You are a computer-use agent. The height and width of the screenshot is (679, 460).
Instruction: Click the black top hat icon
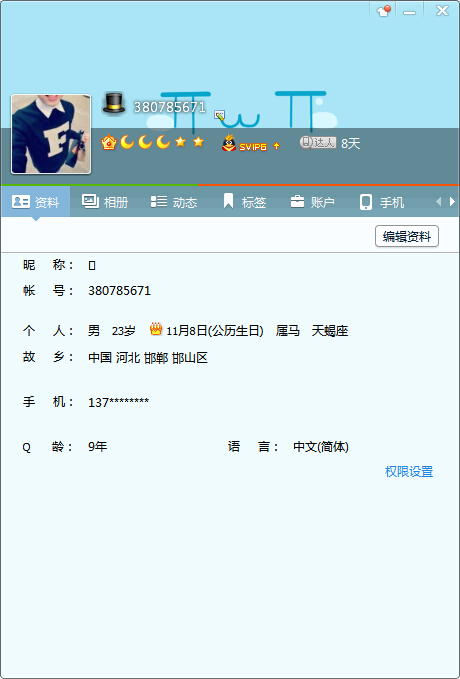coord(114,103)
